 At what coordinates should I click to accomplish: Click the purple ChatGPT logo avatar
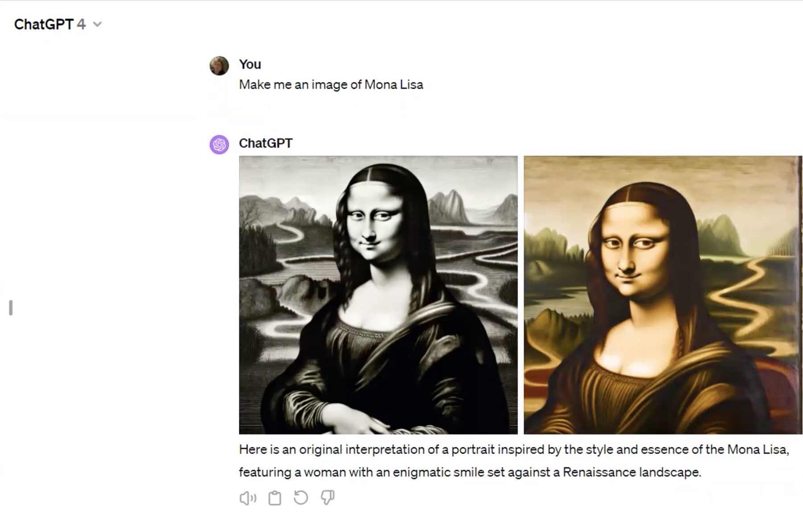219,144
